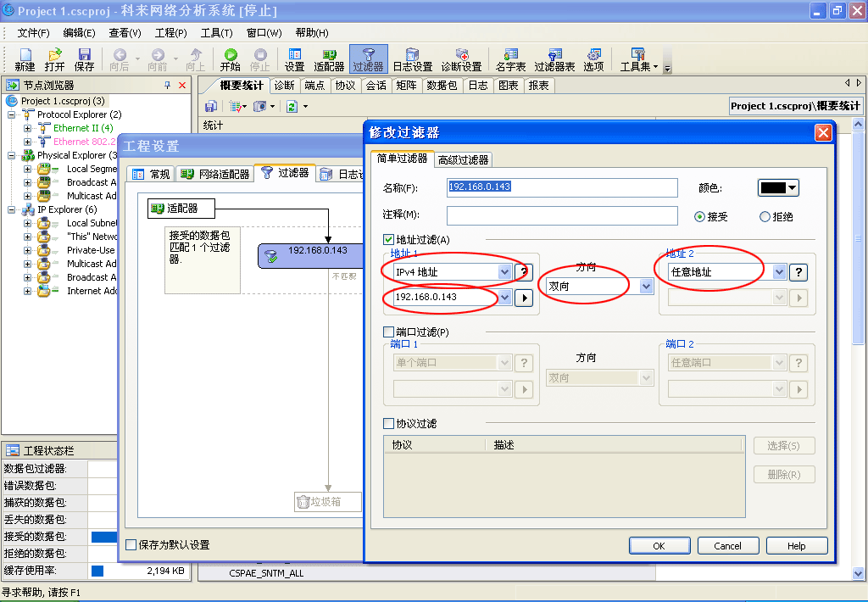Open the 工具(T) menu
Screen dimensions: 868x602
(216, 33)
